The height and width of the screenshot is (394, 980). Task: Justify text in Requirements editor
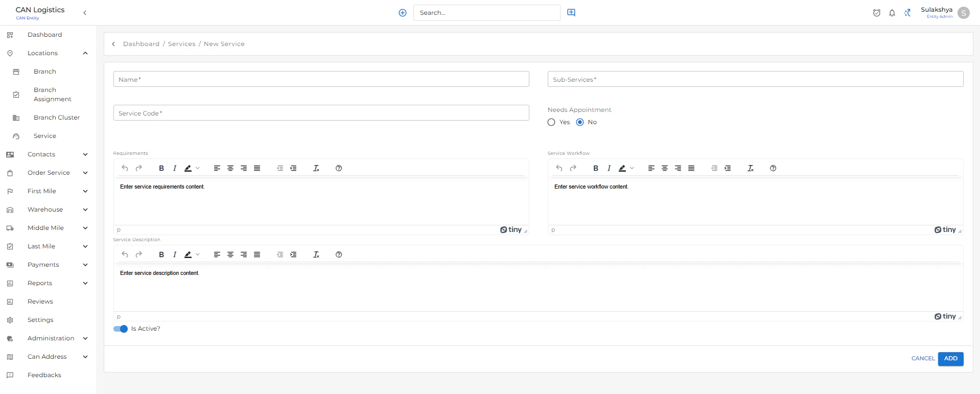[257, 168]
